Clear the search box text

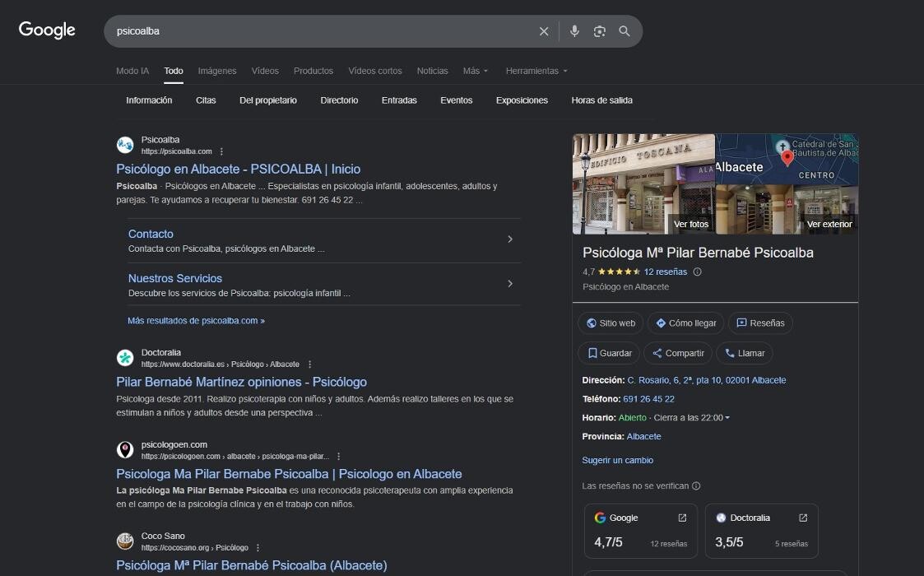pyautogui.click(x=544, y=31)
